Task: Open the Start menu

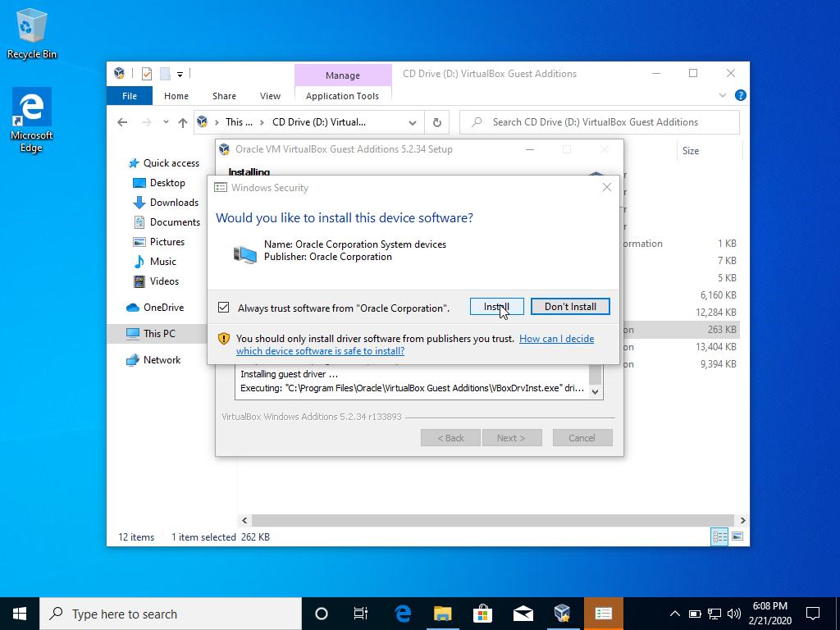Action: 20,614
